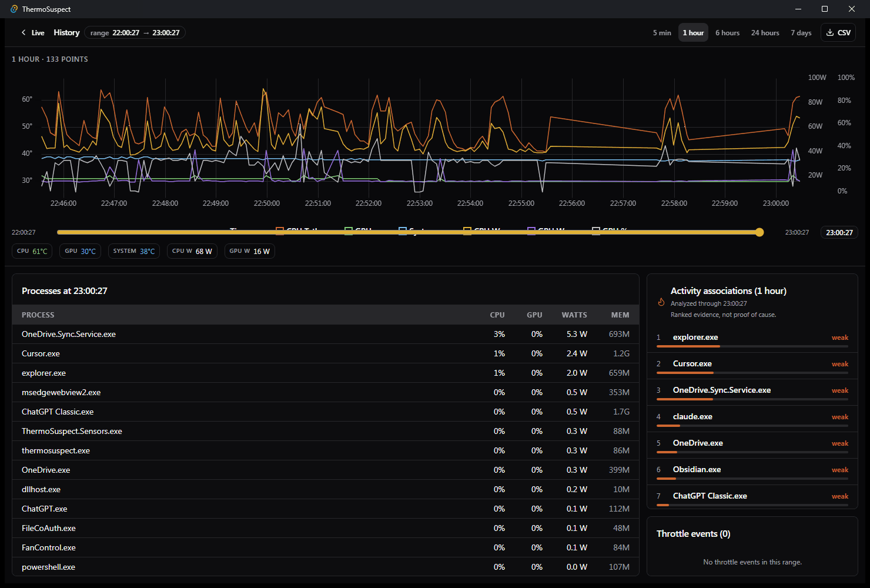Viewport: 870px width, 588px height.
Task: Select the ThermoSuspect.Sensors.exe process row
Action: pyautogui.click(x=326, y=431)
